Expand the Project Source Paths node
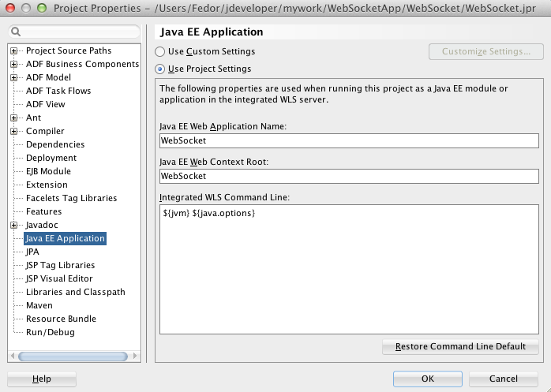551x392 pixels. pos(14,50)
